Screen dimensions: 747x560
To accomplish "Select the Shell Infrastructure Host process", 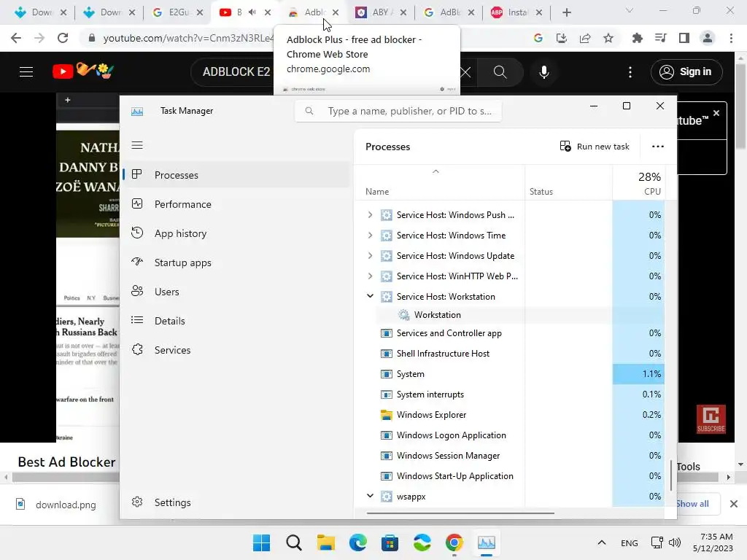I will [x=510, y=354].
